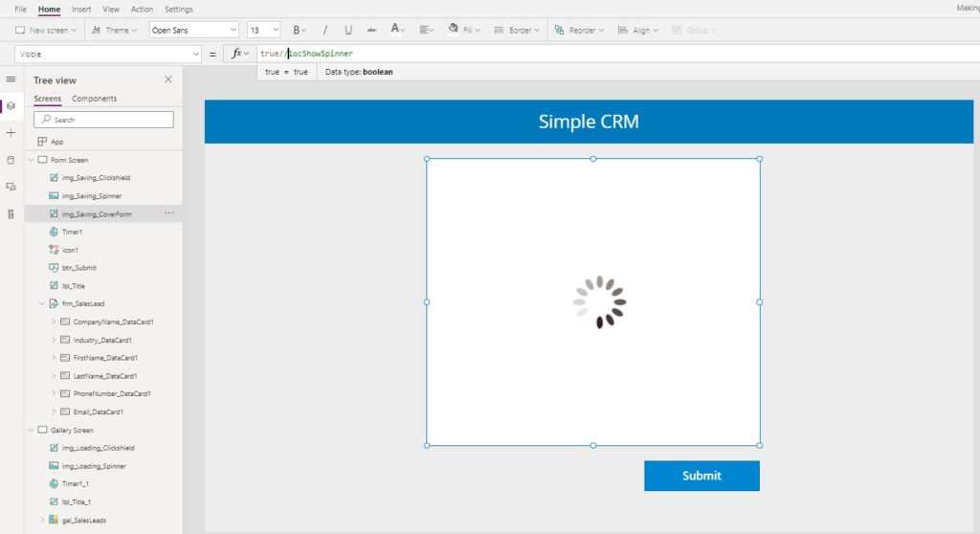980x534 pixels.
Task: Open the Fill color picker
Action: [464, 30]
